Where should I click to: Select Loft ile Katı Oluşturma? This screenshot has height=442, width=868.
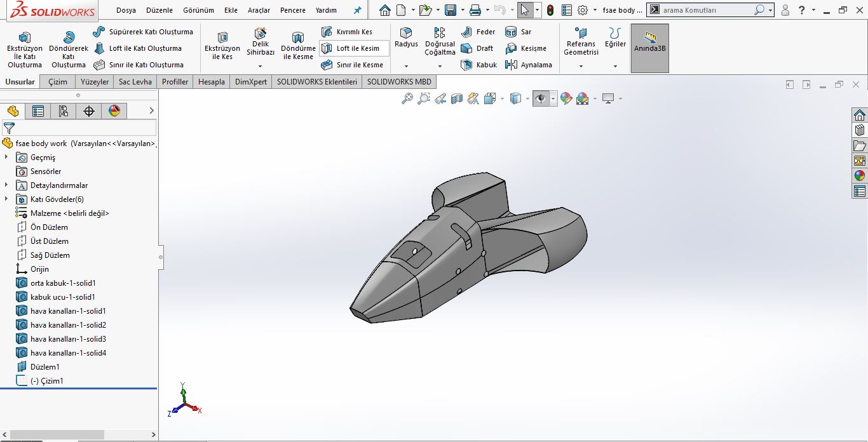pos(137,48)
